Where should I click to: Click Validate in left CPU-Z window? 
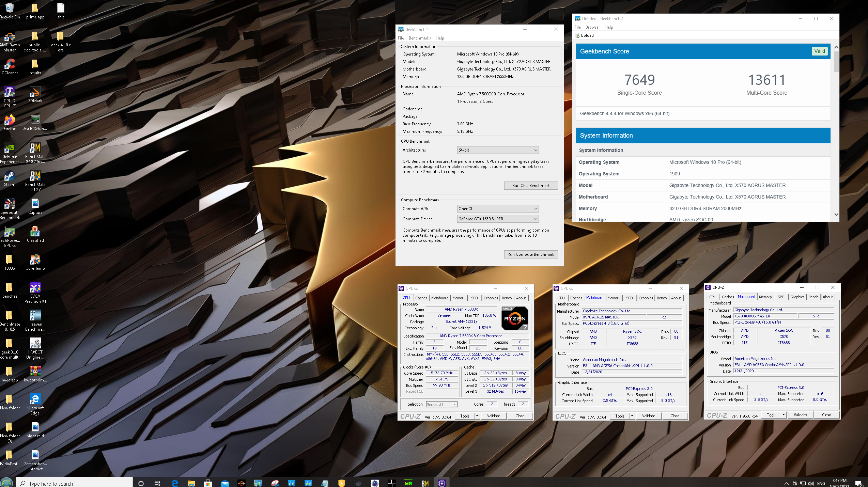(x=494, y=416)
